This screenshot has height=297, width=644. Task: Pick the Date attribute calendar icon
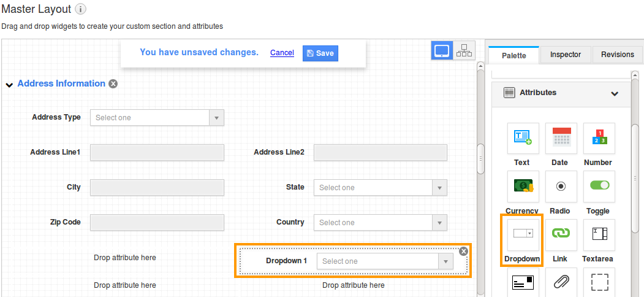(x=561, y=138)
